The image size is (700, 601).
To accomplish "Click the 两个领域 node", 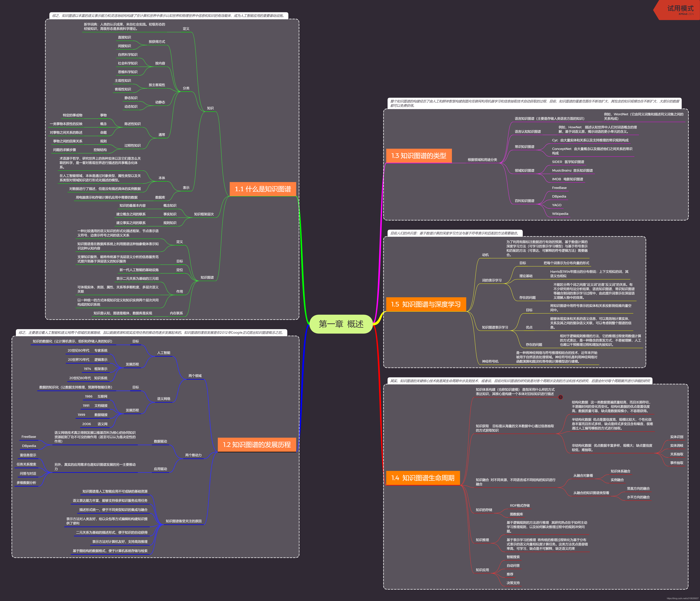I will click(195, 376).
